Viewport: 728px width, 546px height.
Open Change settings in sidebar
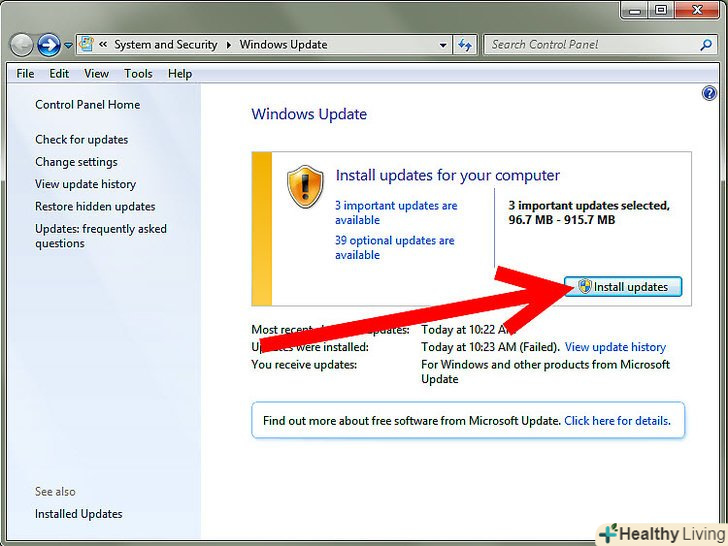pos(76,162)
